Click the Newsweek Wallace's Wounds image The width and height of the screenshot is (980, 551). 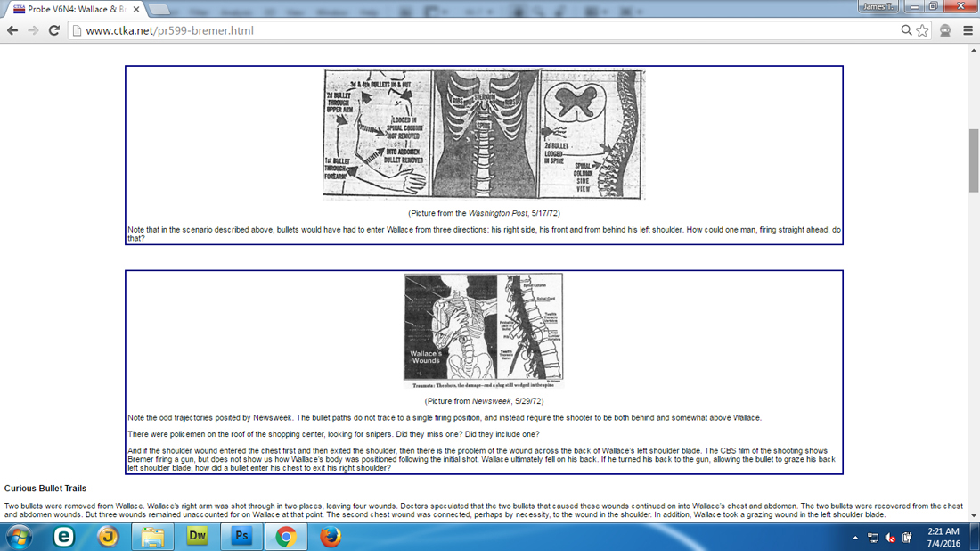[483, 330]
